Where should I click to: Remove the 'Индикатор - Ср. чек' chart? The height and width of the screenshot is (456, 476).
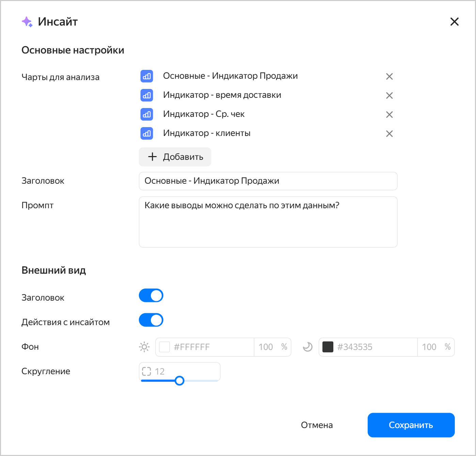389,115
